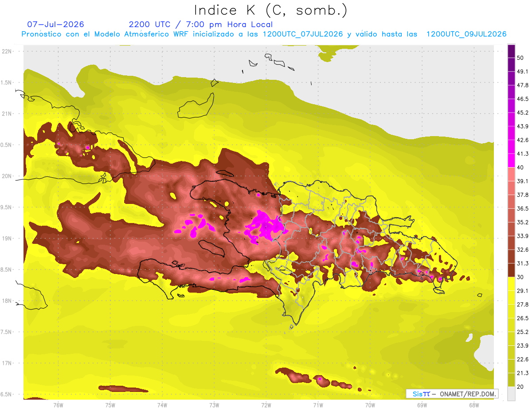Viewport: 532px width, 411px height.
Task: Click the legend value '22.6'
Action: pyautogui.click(x=523, y=360)
